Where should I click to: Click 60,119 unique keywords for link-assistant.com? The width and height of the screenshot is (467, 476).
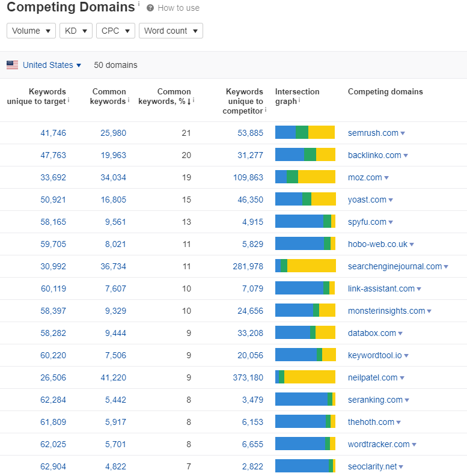(53, 288)
